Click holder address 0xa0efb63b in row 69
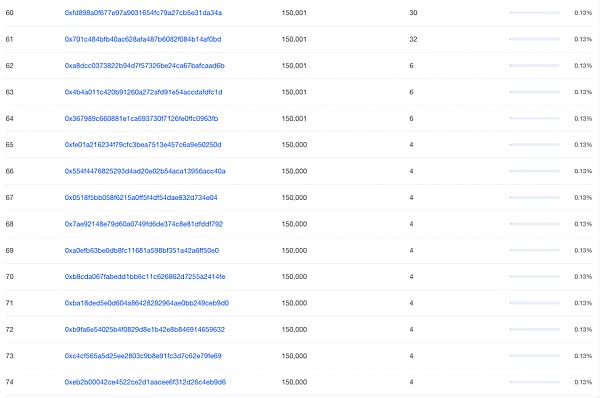The height and width of the screenshot is (398, 600). [142, 250]
